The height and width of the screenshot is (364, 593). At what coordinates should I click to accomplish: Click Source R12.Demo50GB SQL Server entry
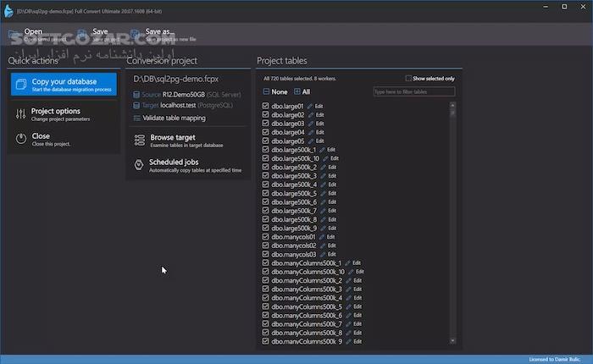(187, 95)
